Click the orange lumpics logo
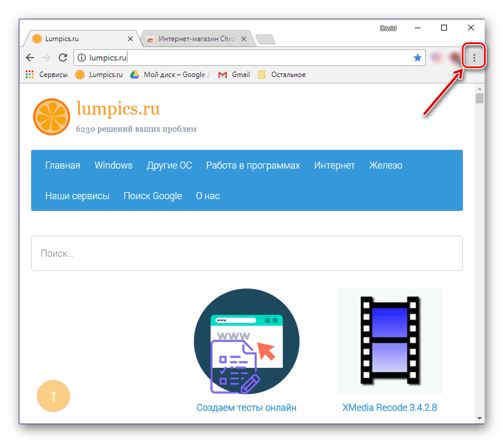The image size is (504, 443). coord(52,117)
